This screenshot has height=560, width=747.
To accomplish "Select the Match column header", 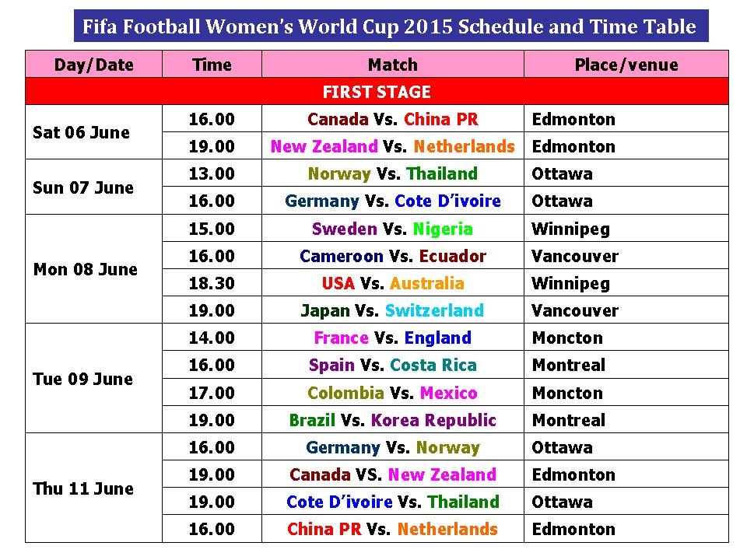I will coord(392,65).
